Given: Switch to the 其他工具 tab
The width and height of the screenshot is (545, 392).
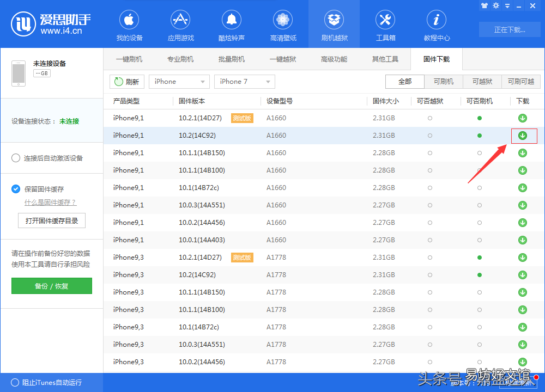Looking at the screenshot, I should pos(385,59).
